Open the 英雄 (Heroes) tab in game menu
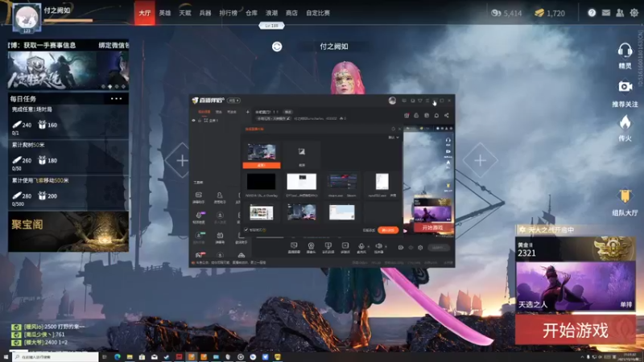This screenshot has height=362, width=644. pyautogui.click(x=165, y=13)
